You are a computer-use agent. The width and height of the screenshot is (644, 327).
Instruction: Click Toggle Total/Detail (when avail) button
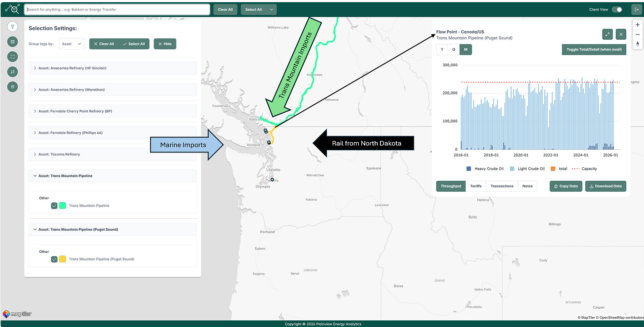594,49
